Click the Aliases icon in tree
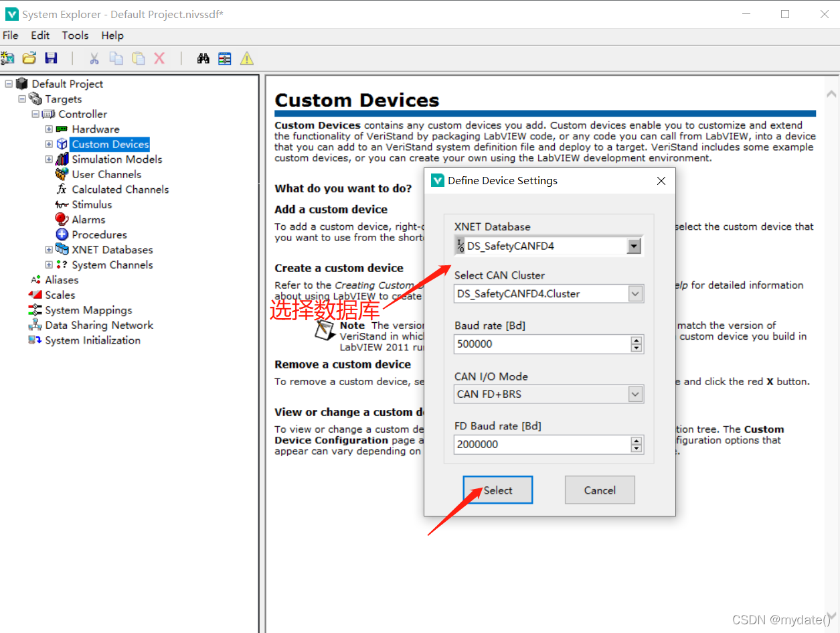Viewport: 840px width, 633px height. (x=35, y=280)
